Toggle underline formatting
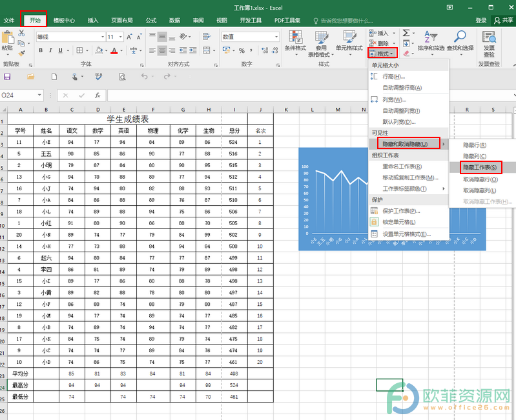The image size is (516, 420). [60, 50]
